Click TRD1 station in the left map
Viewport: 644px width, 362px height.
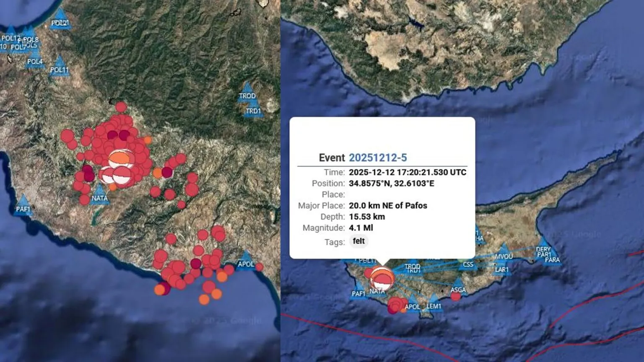click(x=253, y=110)
